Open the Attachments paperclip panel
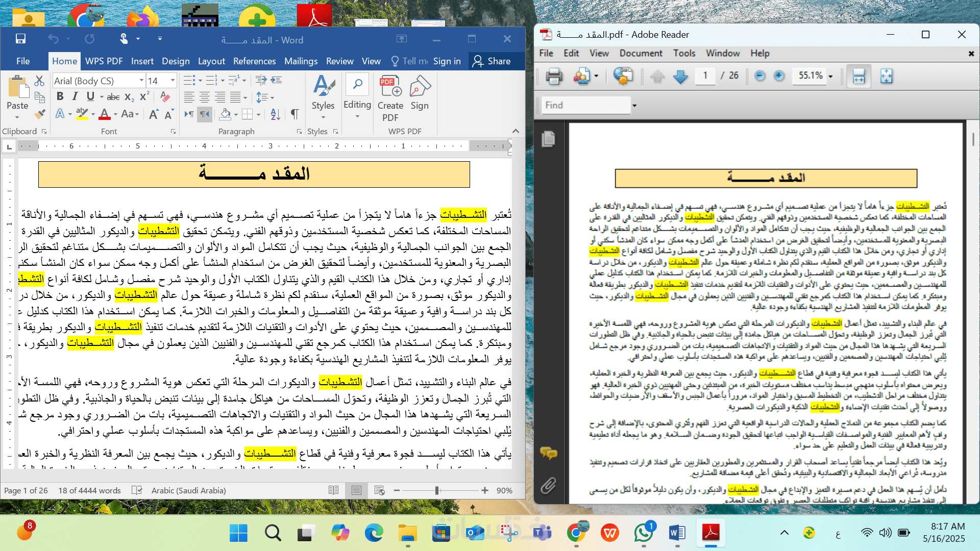 point(549,485)
